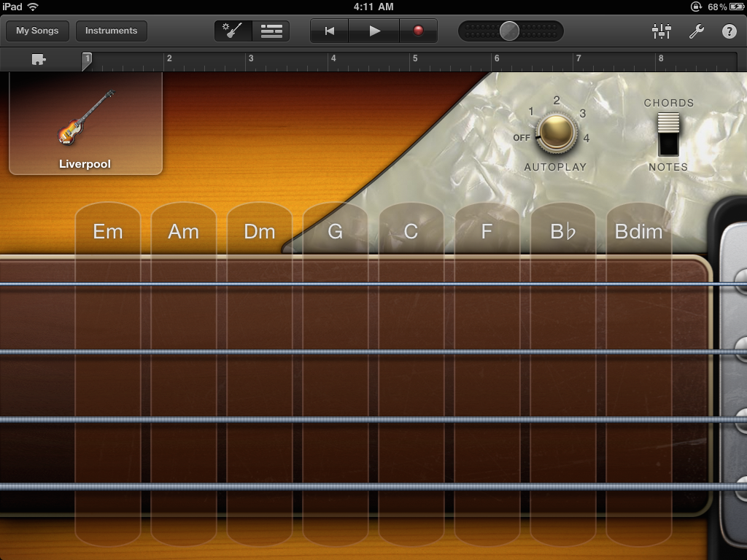
Task: Tap the Dm chord strip
Action: pos(260,374)
